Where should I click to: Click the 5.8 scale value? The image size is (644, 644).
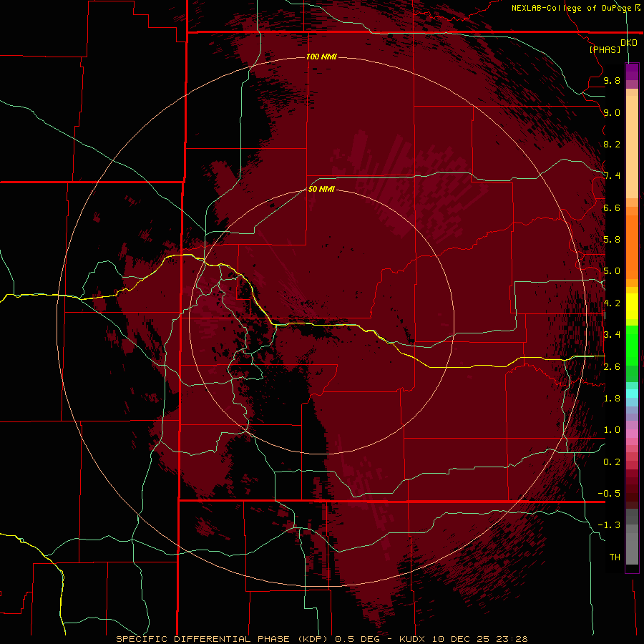pyautogui.click(x=612, y=240)
